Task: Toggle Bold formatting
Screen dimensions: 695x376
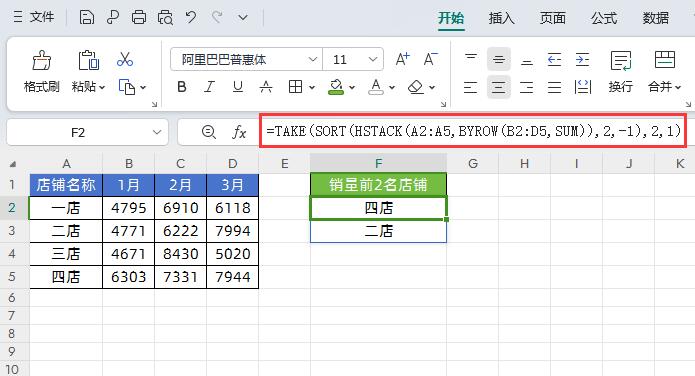Action: pos(182,87)
